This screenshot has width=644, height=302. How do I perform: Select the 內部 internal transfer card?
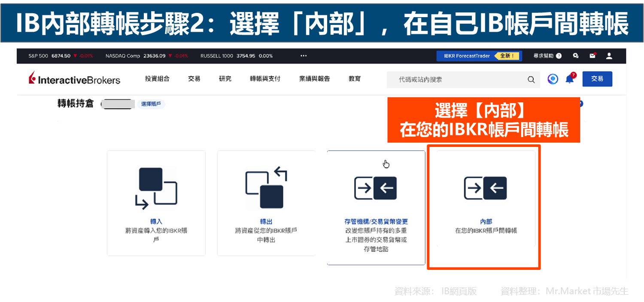[x=484, y=208]
